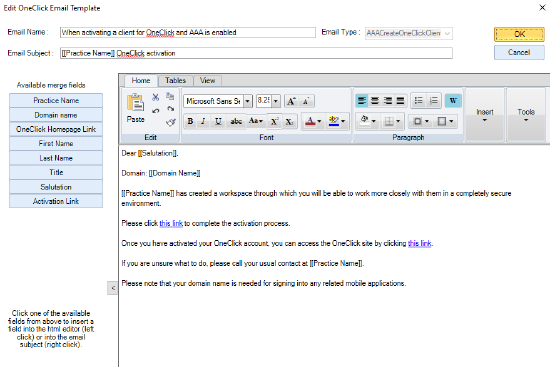The image size is (550, 367).
Task: Click the Redo arrow icon
Action: click(170, 109)
